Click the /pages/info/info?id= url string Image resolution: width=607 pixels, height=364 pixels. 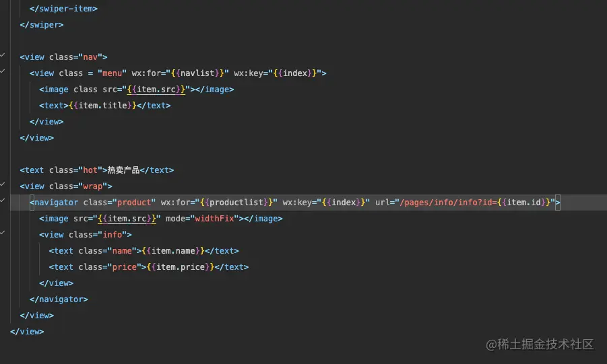(x=448, y=203)
